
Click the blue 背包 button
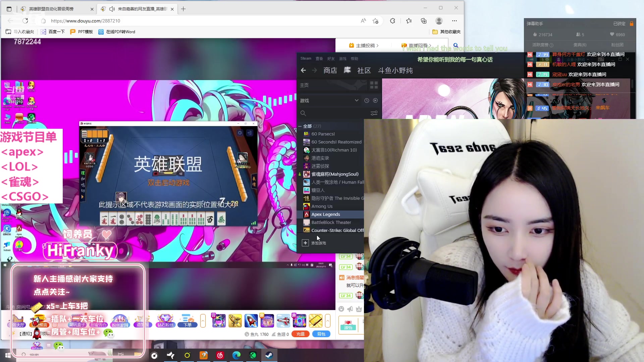coord(321,334)
